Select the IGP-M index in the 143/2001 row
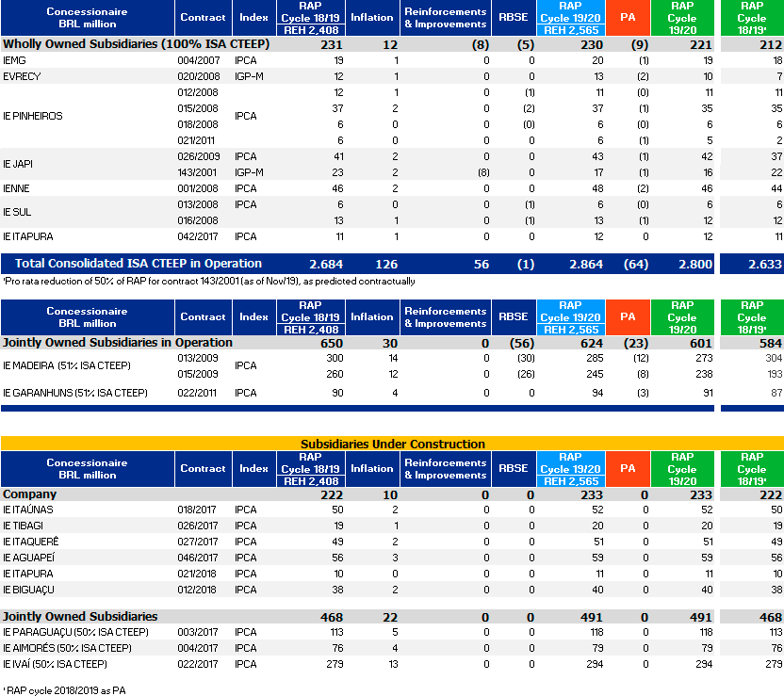 pos(249,172)
